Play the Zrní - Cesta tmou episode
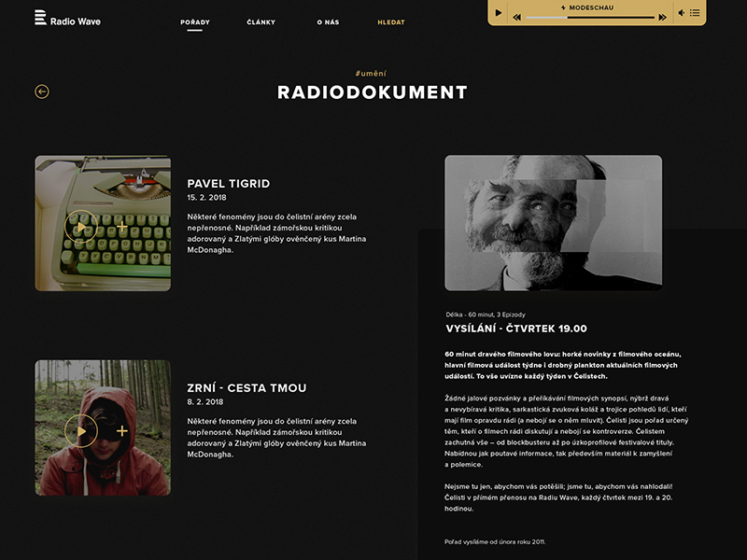This screenshot has height=560, width=747. [81, 430]
